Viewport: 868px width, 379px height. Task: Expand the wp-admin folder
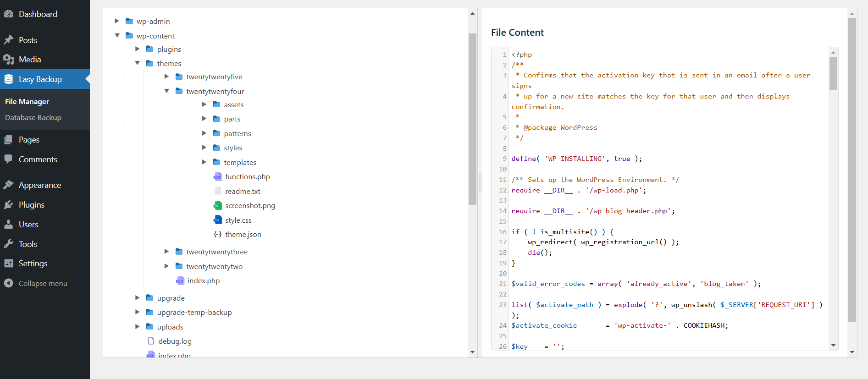click(117, 21)
